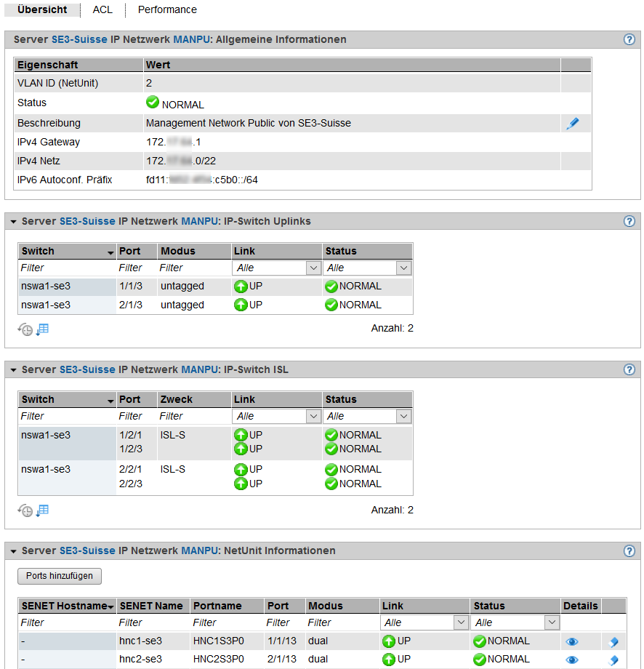
Task: Click reset filter icon under Uplinks table
Action: coord(25,329)
